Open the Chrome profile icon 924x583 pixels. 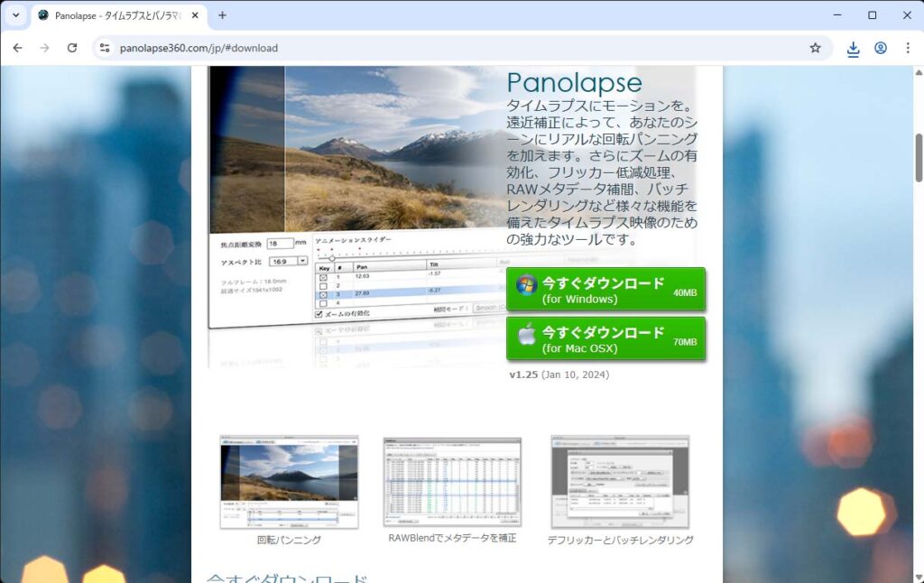(x=880, y=48)
